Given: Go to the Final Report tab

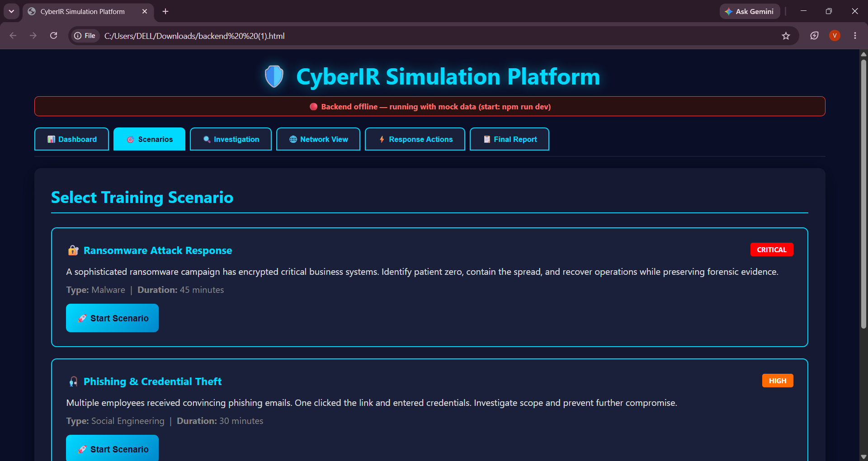Looking at the screenshot, I should click(509, 139).
